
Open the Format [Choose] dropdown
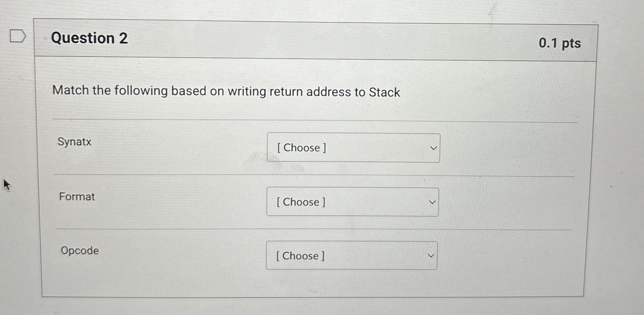[352, 202]
